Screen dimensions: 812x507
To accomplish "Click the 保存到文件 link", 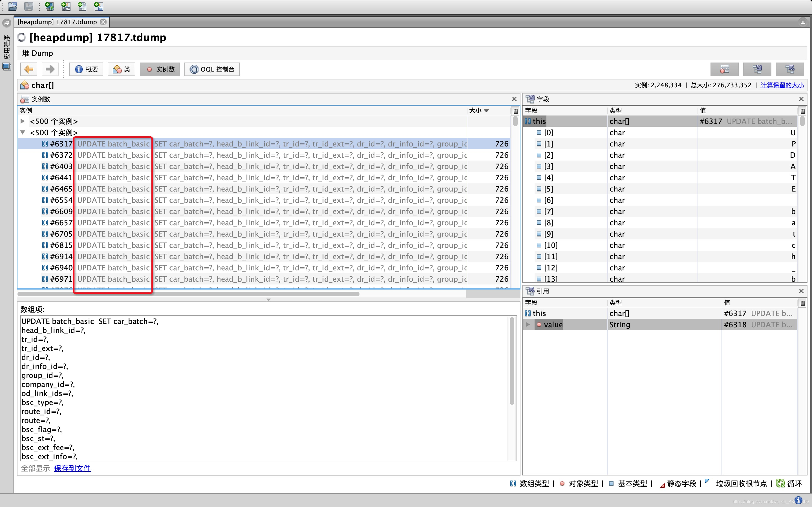I will pyautogui.click(x=72, y=468).
